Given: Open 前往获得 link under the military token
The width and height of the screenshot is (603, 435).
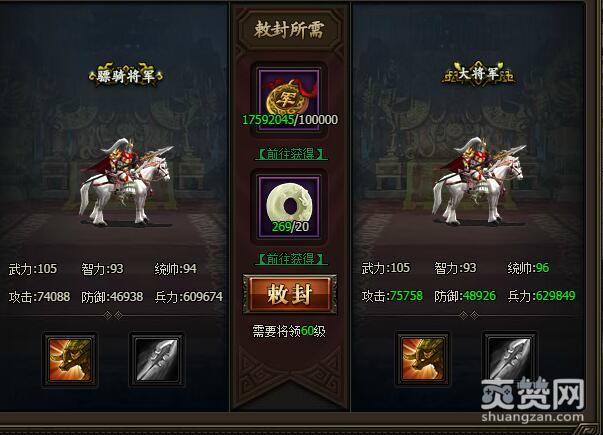Looking at the screenshot, I should (291, 154).
